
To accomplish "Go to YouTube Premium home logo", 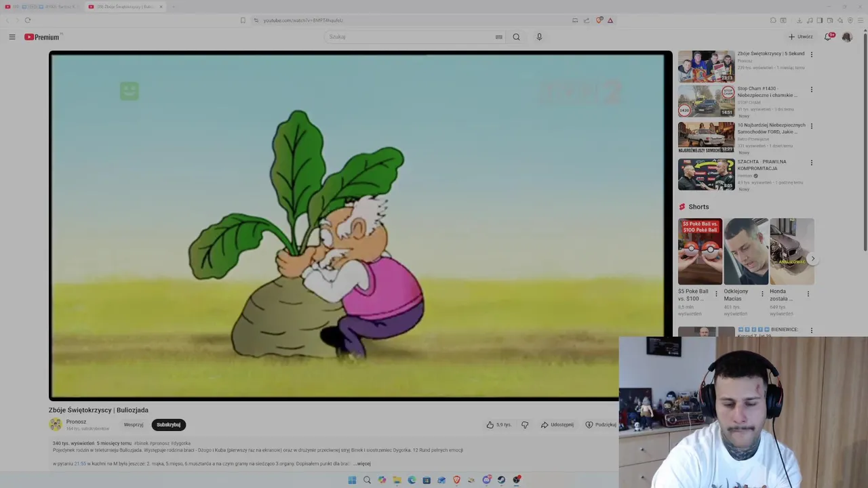I will click(42, 37).
